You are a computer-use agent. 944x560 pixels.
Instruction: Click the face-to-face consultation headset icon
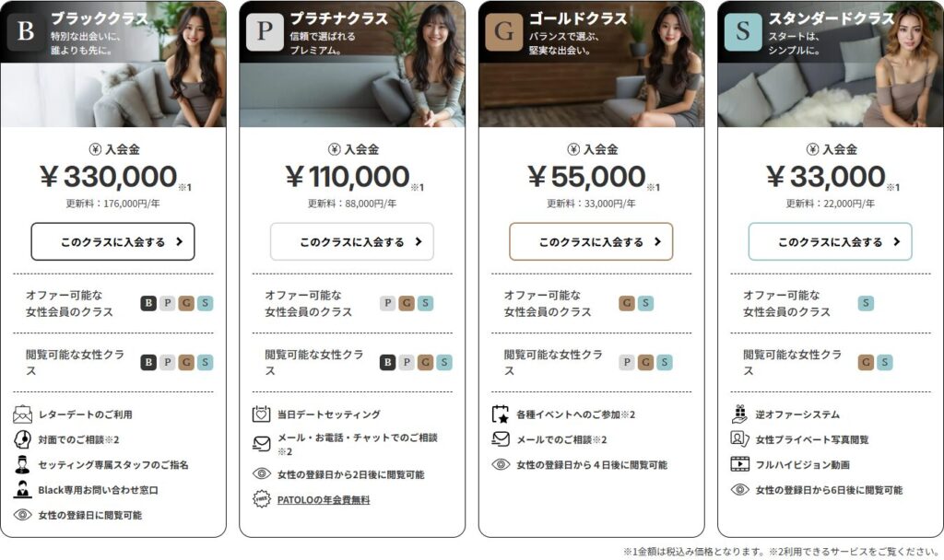coord(22,439)
